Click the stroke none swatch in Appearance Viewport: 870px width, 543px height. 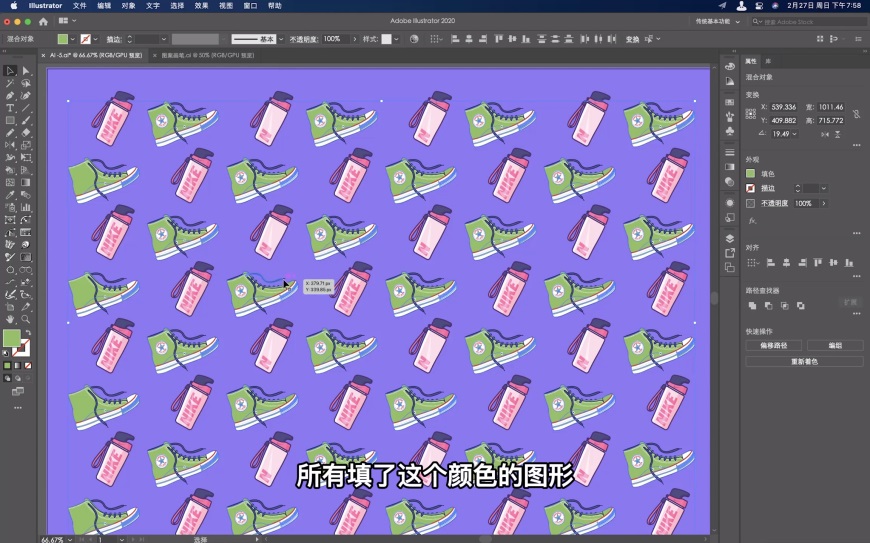pyautogui.click(x=750, y=189)
